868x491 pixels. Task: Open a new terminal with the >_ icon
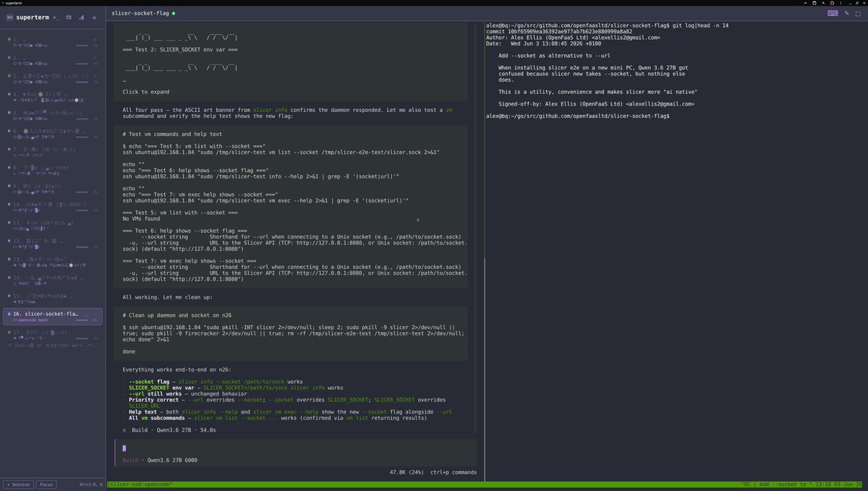pyautogui.click(x=56, y=17)
